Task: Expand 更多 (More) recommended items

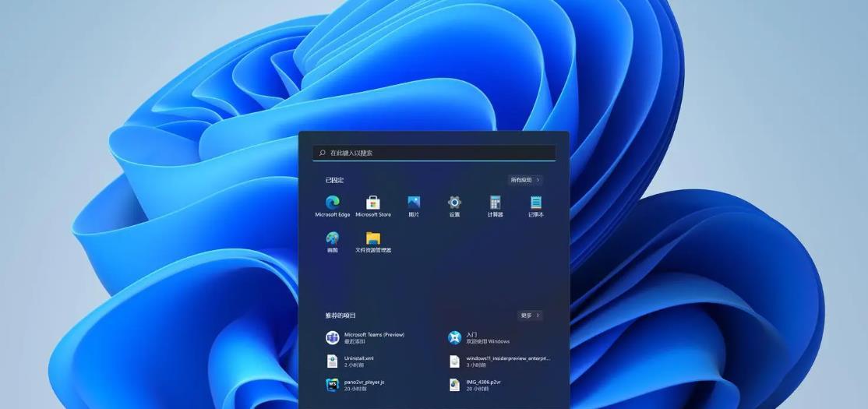Action: [x=531, y=316]
